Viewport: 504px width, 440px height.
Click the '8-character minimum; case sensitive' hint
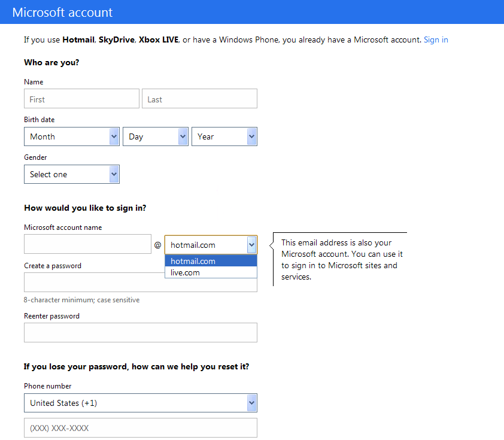point(81,300)
